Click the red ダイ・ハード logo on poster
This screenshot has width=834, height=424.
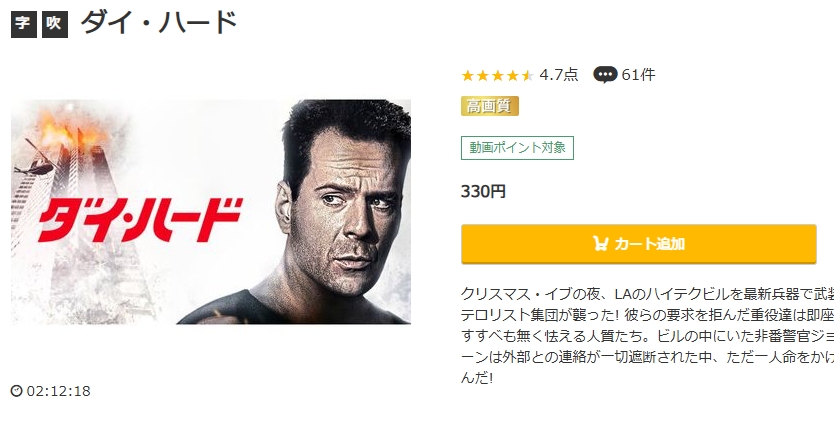click(x=140, y=219)
